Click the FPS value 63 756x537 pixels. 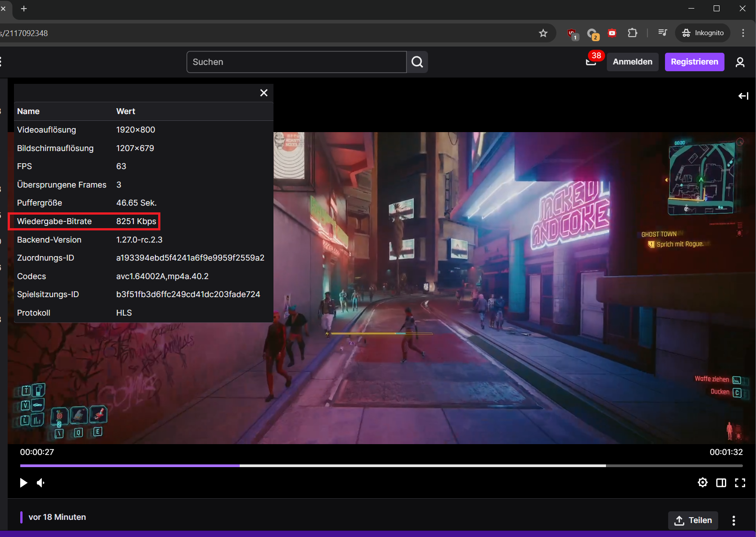coord(121,166)
